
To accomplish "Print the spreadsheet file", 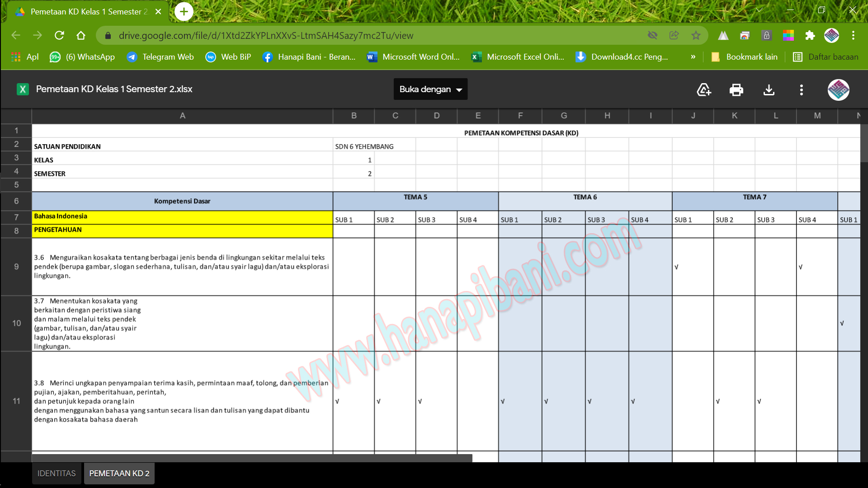I will [736, 89].
